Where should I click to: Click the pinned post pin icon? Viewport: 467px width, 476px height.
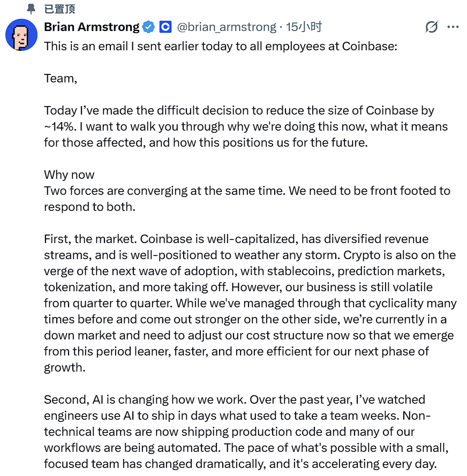[31, 9]
